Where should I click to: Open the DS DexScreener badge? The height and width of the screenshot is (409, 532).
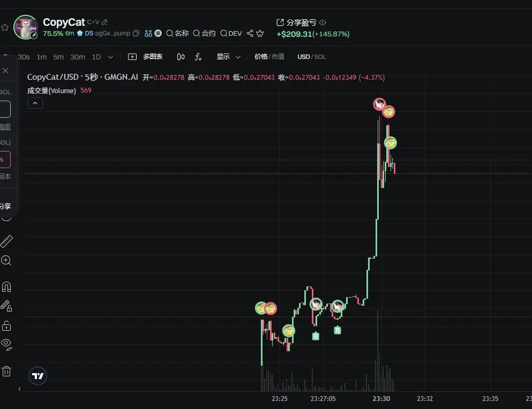(85, 33)
